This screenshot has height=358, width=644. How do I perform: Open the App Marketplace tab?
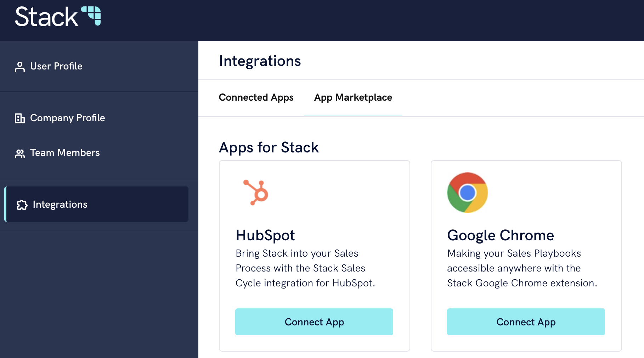[352, 97]
